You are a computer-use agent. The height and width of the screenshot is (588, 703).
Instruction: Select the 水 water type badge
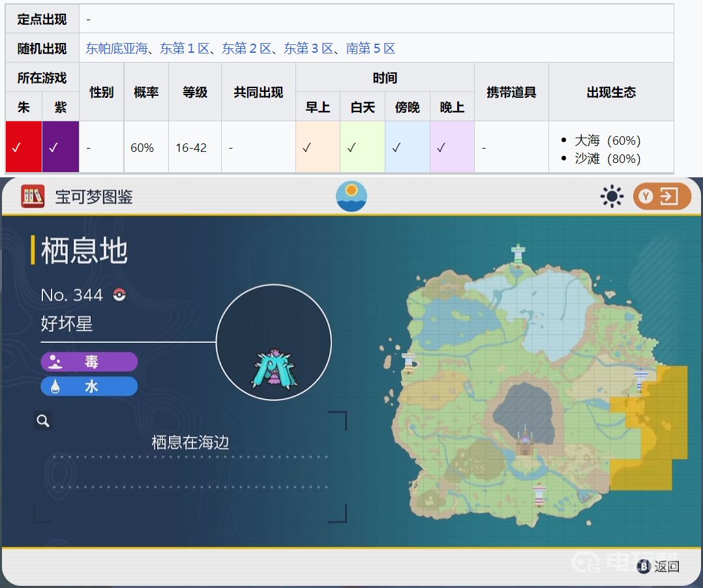point(89,387)
